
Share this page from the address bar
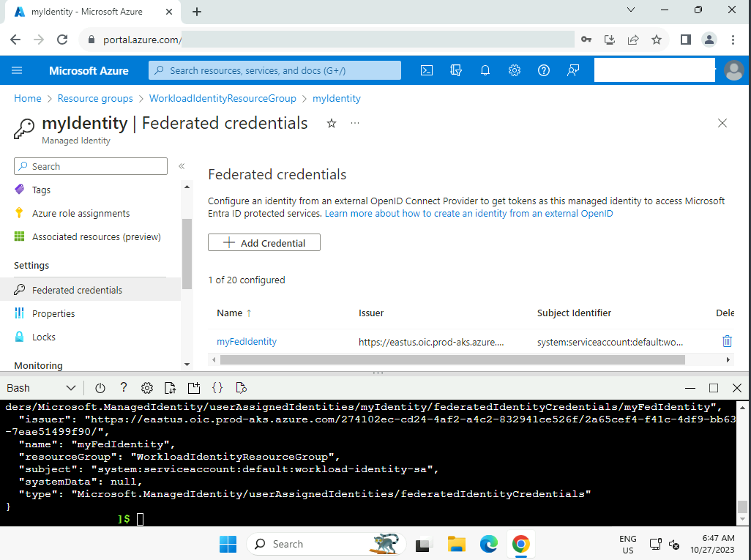click(x=633, y=40)
